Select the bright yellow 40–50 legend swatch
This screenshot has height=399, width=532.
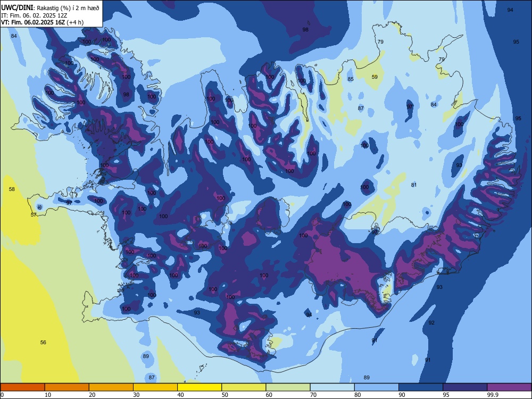coord(199,387)
